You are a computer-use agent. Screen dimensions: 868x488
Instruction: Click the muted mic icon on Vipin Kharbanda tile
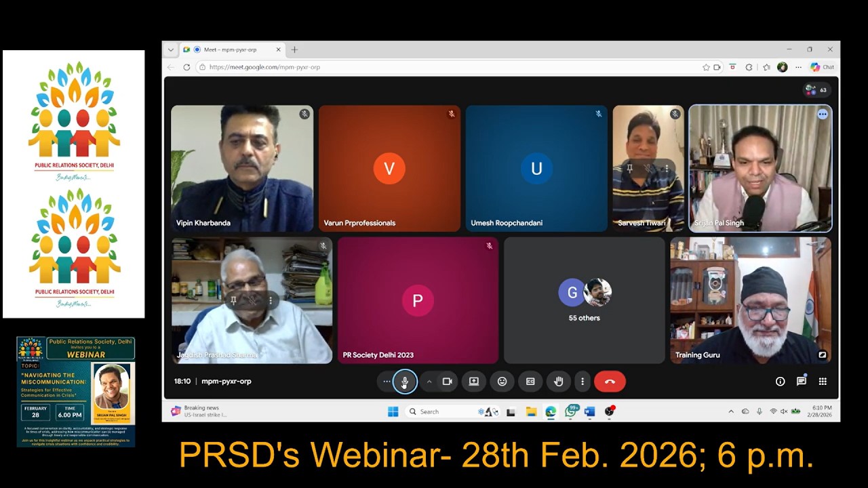tap(304, 114)
